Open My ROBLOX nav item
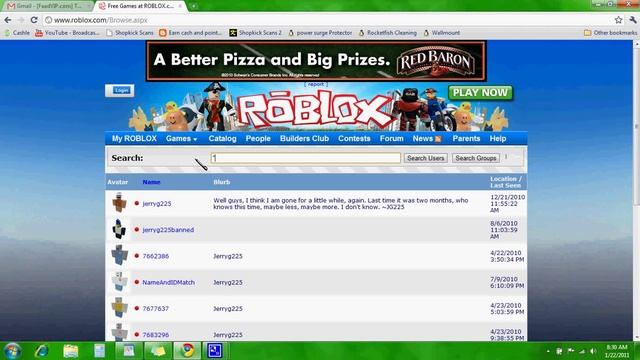The height and width of the screenshot is (360, 640). point(134,139)
